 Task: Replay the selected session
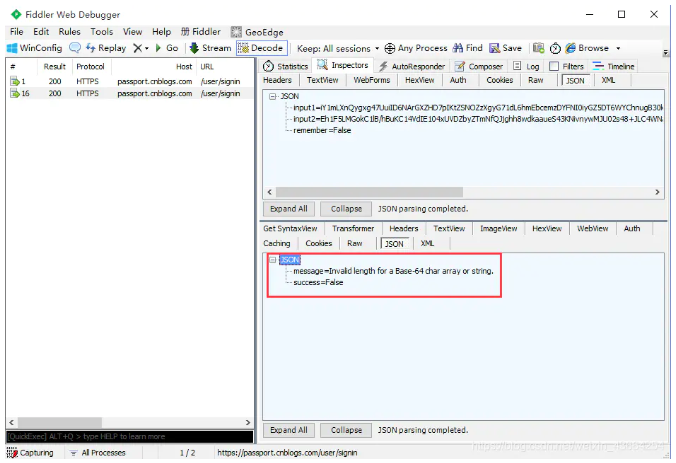[106, 48]
